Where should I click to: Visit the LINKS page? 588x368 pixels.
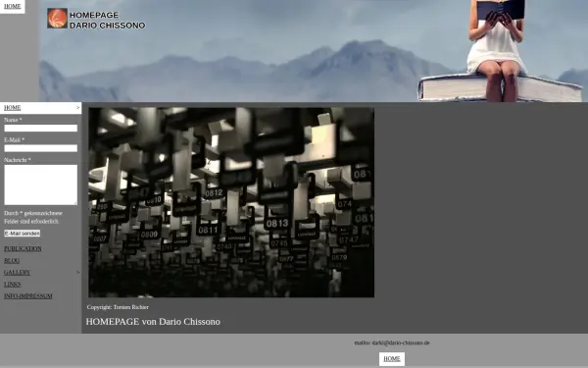(x=13, y=285)
